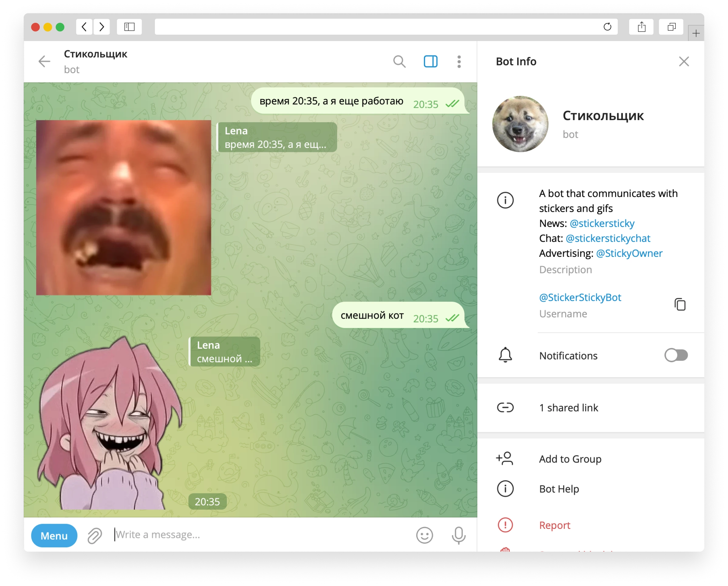This screenshot has height=586, width=728.
Task: Open Bot Help
Action: 559,489
